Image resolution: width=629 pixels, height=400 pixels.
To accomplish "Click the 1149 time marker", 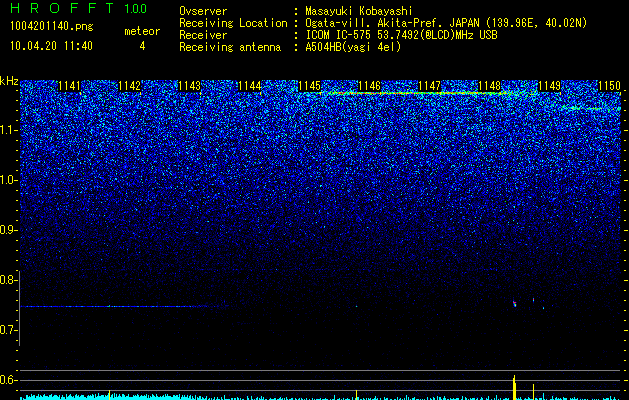I will point(550,86).
